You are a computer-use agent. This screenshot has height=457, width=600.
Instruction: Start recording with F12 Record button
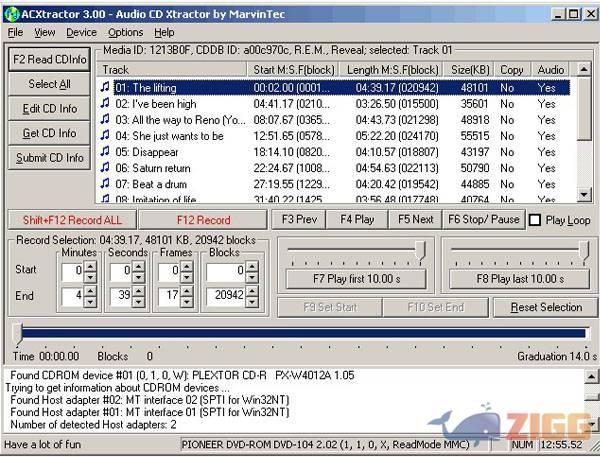[x=203, y=220]
